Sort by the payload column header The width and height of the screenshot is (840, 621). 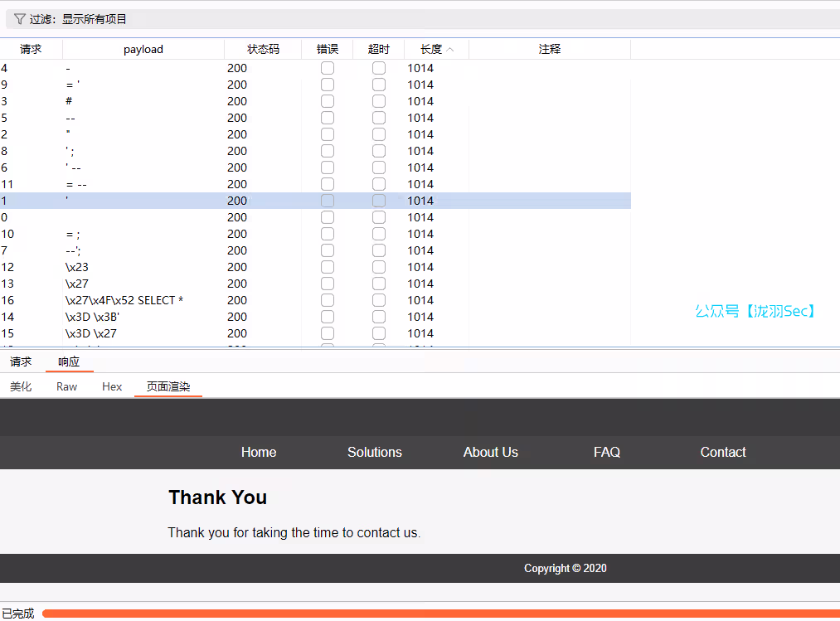(143, 50)
